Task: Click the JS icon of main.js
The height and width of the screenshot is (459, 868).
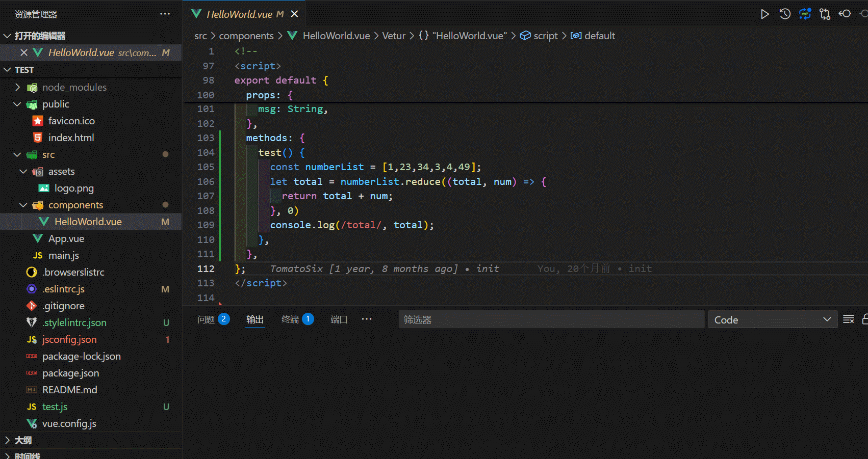Action: click(x=37, y=255)
